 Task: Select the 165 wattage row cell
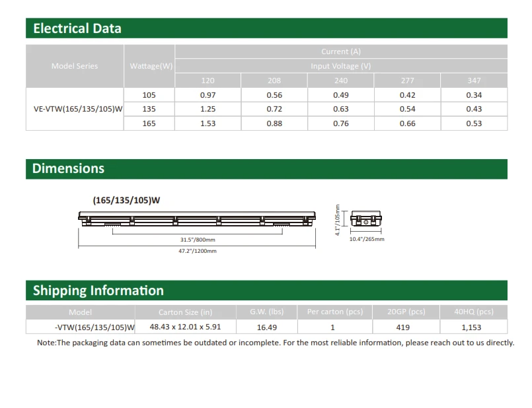[149, 123]
